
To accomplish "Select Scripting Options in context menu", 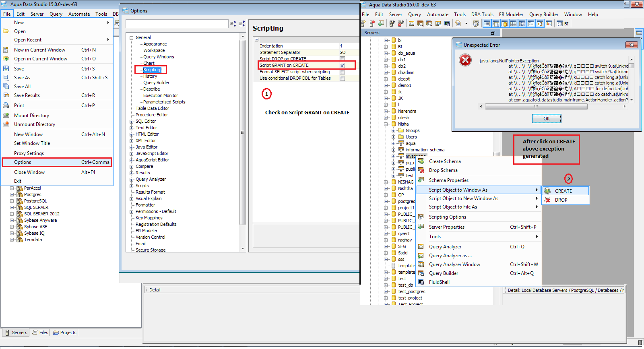I will click(x=479, y=217).
